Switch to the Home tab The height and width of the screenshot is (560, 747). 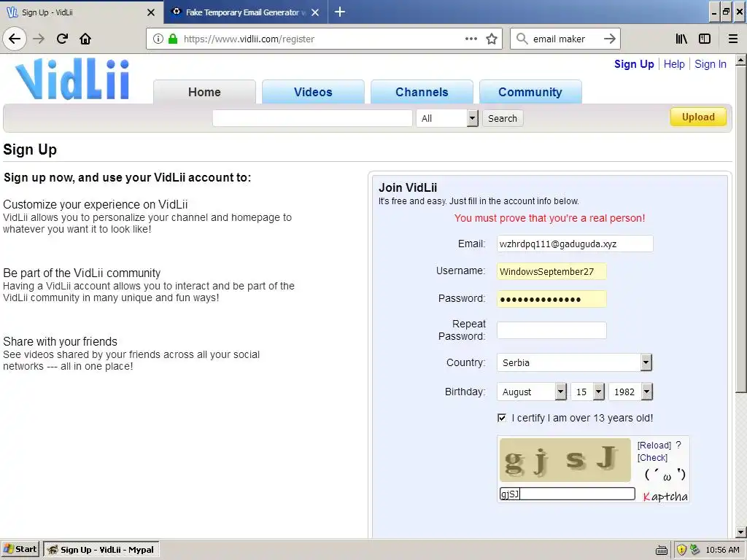(x=204, y=92)
